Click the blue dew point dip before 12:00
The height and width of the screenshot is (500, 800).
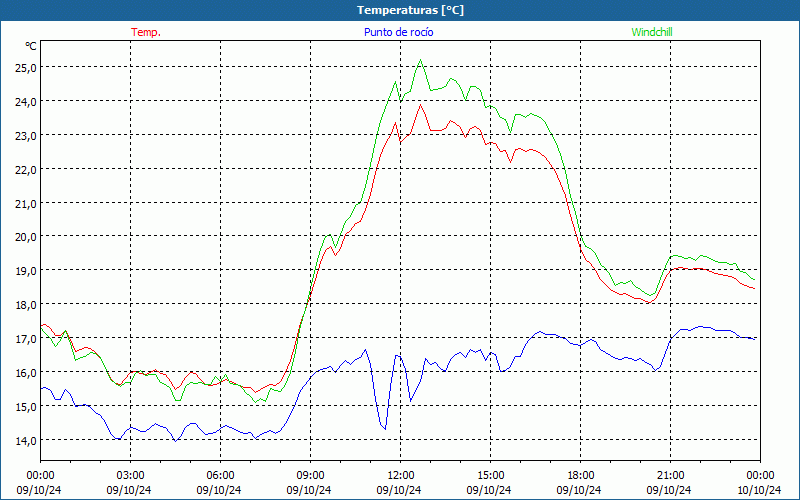point(385,429)
